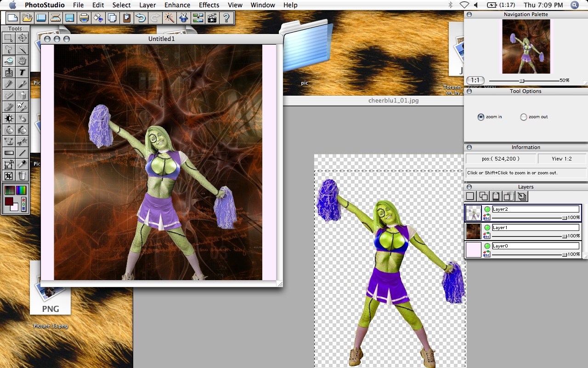Click the Print toolbar icon
Image resolution: width=588 pixels, height=368 pixels.
pyautogui.click(x=84, y=18)
